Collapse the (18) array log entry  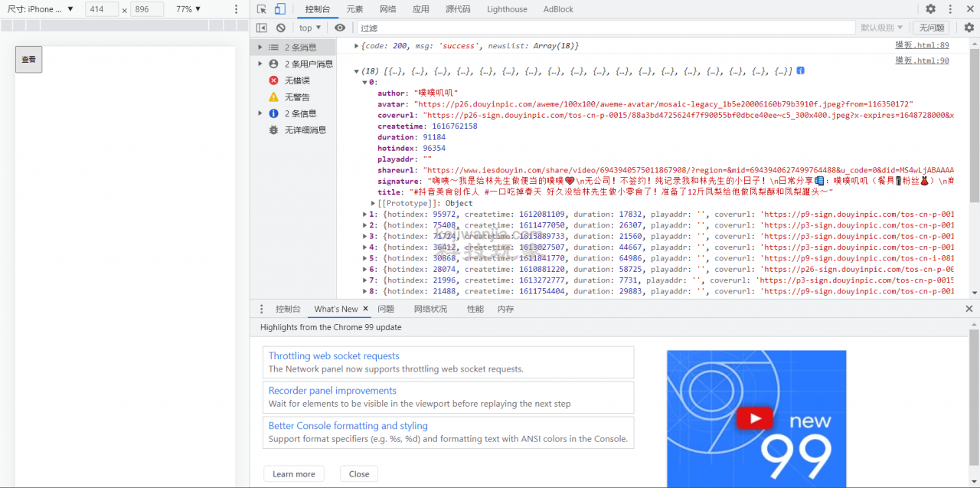356,71
